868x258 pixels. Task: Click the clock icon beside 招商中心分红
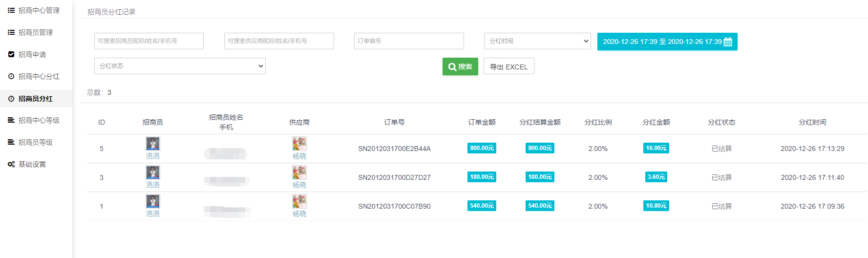pos(11,76)
